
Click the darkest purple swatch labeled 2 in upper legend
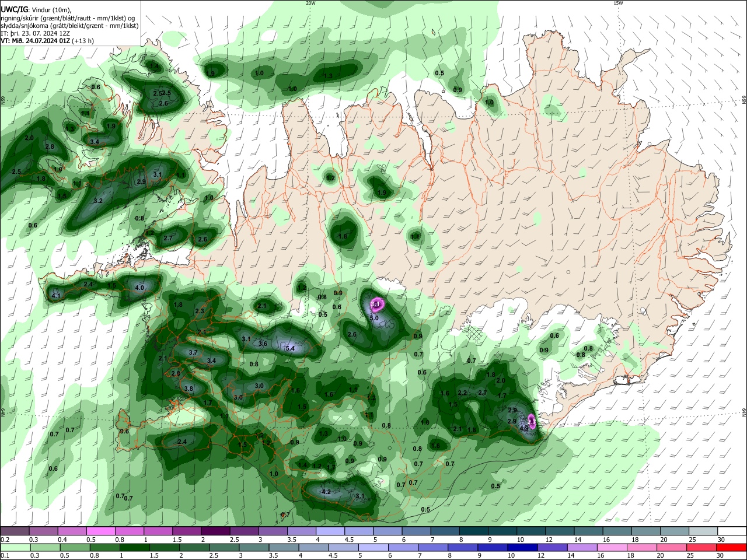tap(215, 531)
